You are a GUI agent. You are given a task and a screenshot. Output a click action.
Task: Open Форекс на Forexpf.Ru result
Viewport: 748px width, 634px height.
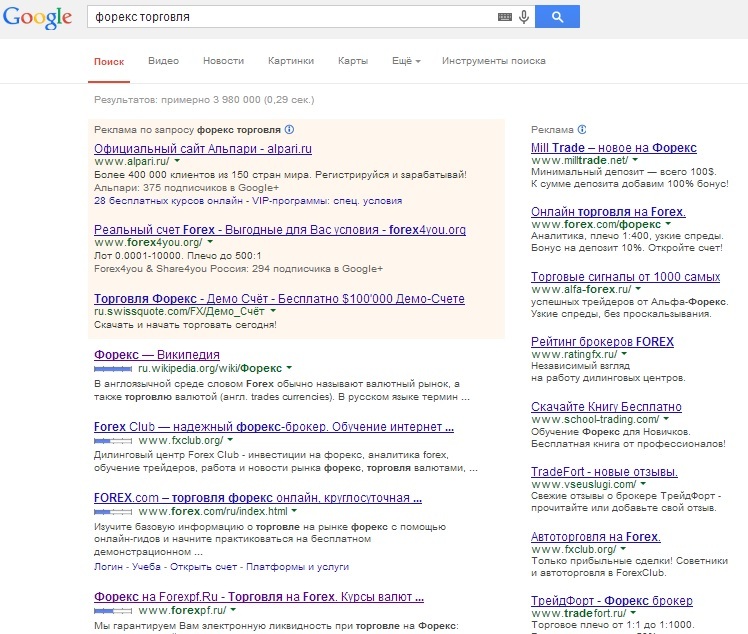point(259,597)
